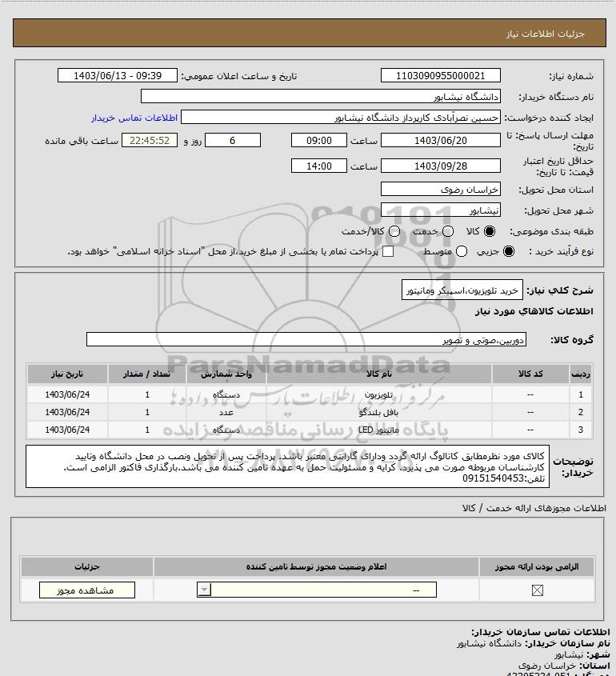Viewport: 616px width, 676px height.
Task: Click the delivery city field نیشابور
Action: click(x=441, y=210)
